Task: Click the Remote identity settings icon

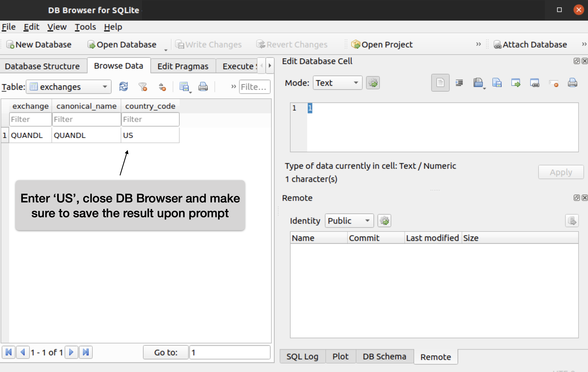Action: pyautogui.click(x=384, y=221)
